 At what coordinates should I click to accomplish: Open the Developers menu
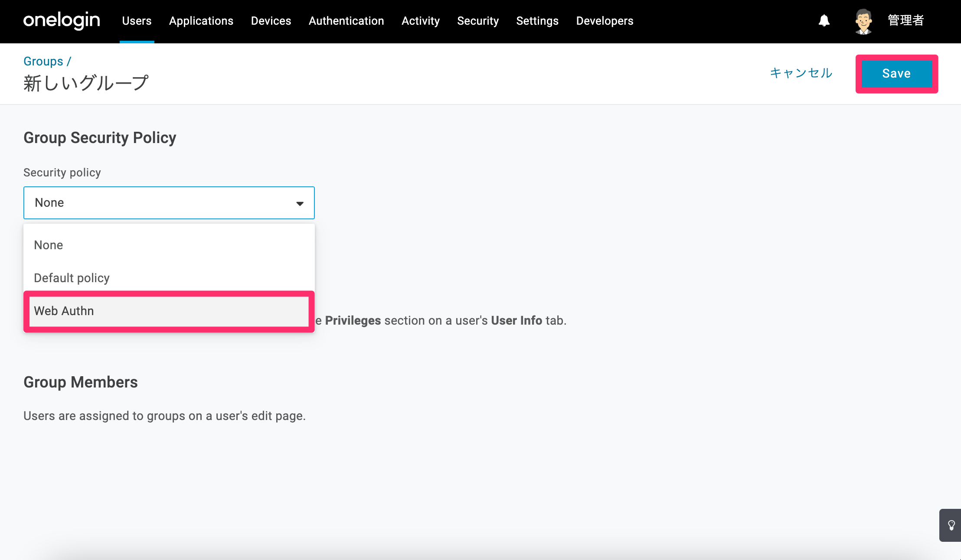[605, 21]
